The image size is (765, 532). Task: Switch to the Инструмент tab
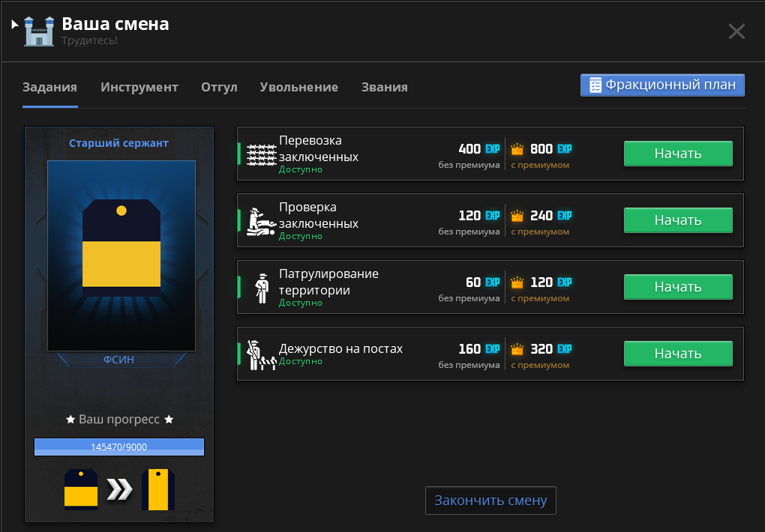coord(139,87)
